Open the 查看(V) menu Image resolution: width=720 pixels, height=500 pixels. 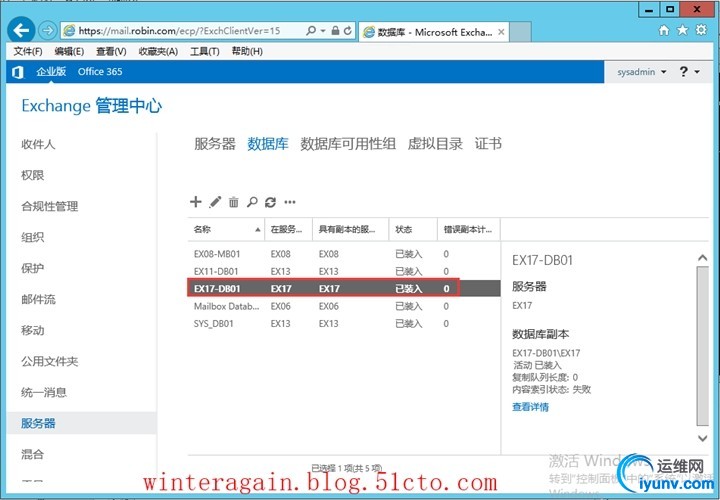(111, 51)
